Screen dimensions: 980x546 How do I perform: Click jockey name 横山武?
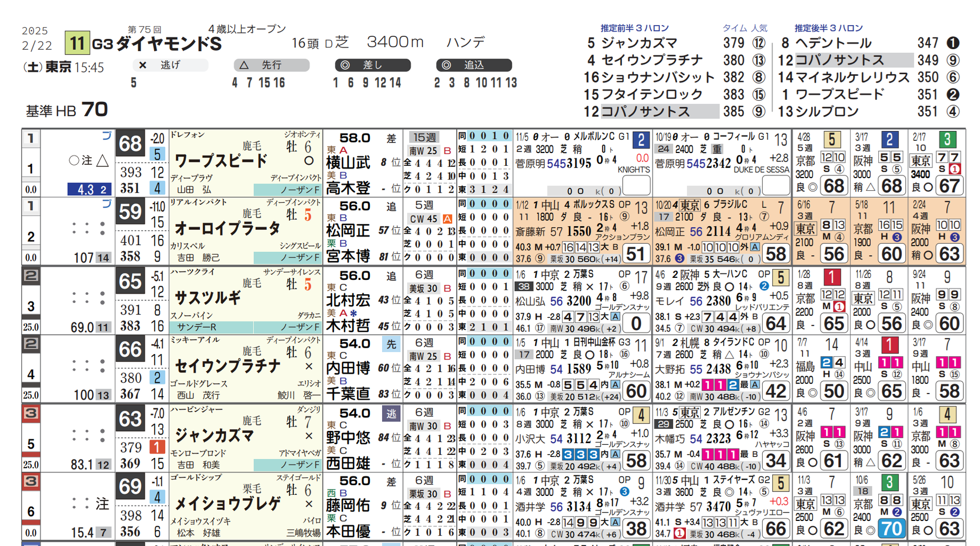pos(348,162)
